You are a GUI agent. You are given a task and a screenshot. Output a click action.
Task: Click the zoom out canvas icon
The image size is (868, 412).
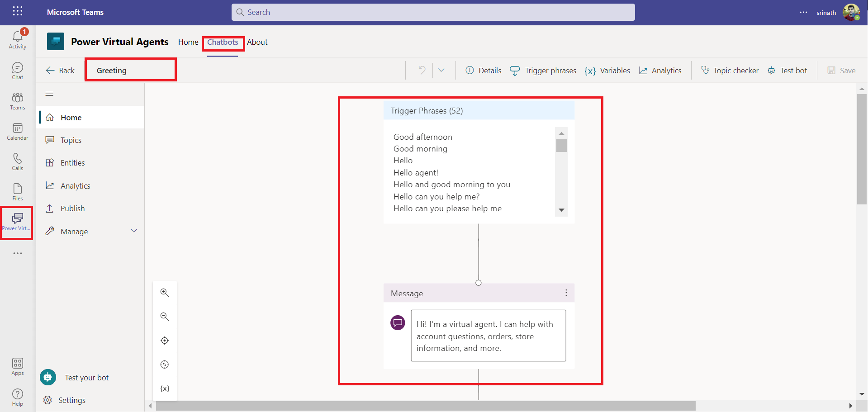pyautogui.click(x=165, y=317)
